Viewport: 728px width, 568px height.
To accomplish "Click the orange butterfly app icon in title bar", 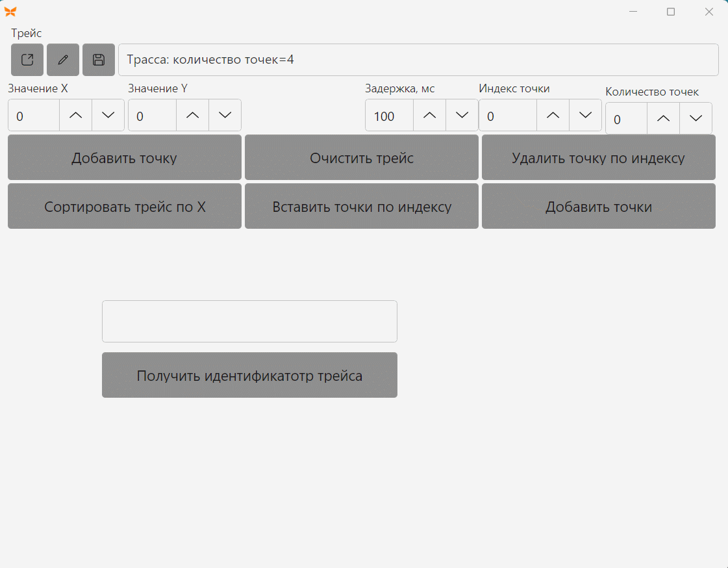I will (x=10, y=12).
